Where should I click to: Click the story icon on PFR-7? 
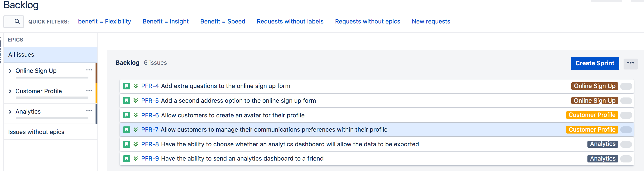(x=126, y=130)
